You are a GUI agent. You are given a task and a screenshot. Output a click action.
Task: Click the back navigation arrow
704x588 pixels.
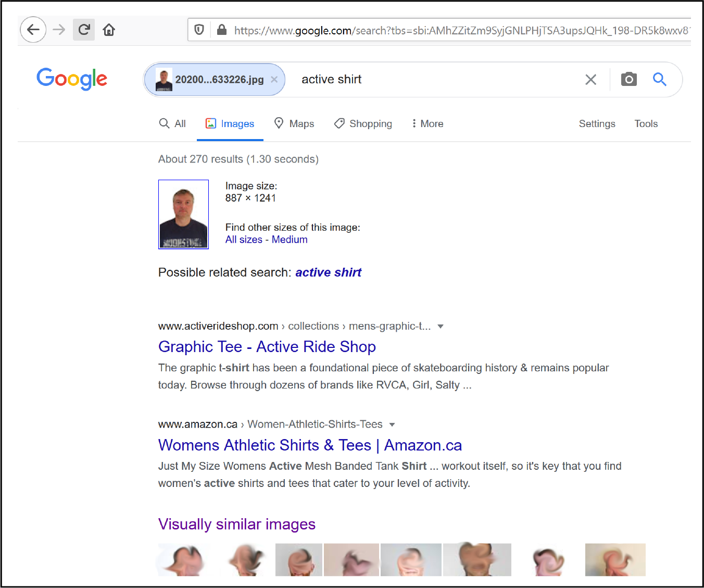33,30
